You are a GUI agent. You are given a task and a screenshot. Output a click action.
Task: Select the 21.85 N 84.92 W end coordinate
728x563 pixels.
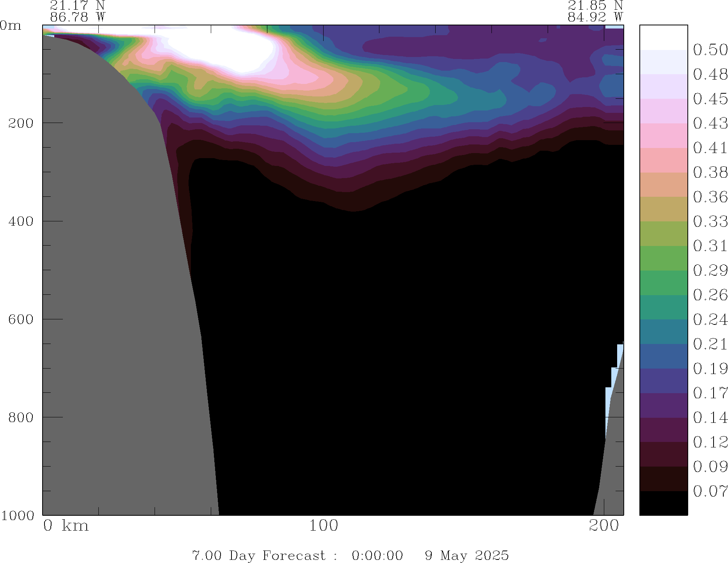[595, 11]
